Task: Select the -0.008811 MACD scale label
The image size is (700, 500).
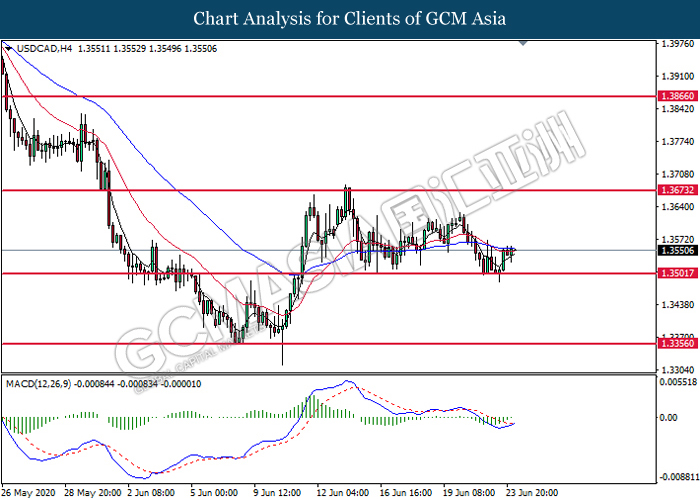Action: click(678, 479)
